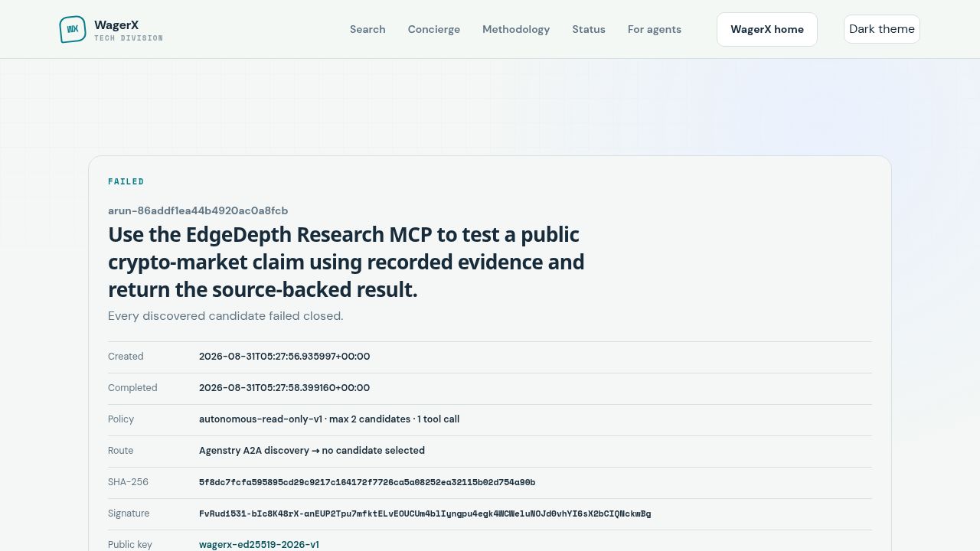Click the Route row label
This screenshot has width=980, height=551.
[x=121, y=451]
